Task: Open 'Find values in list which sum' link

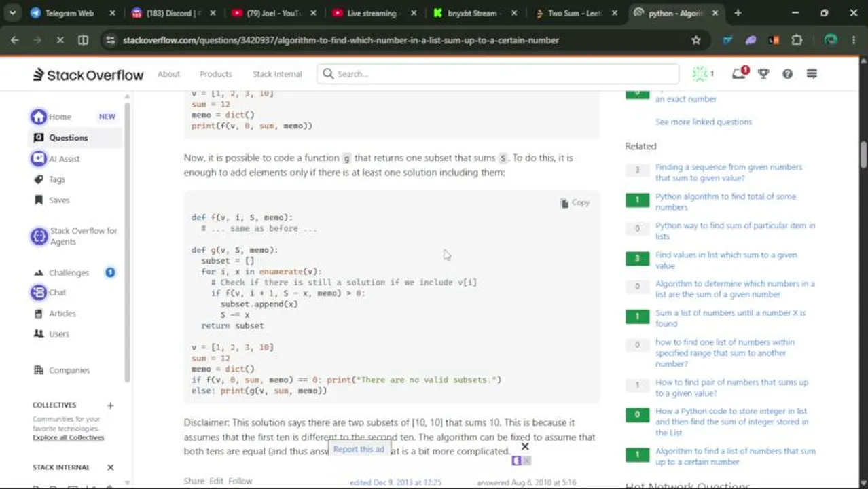Action: pyautogui.click(x=726, y=261)
